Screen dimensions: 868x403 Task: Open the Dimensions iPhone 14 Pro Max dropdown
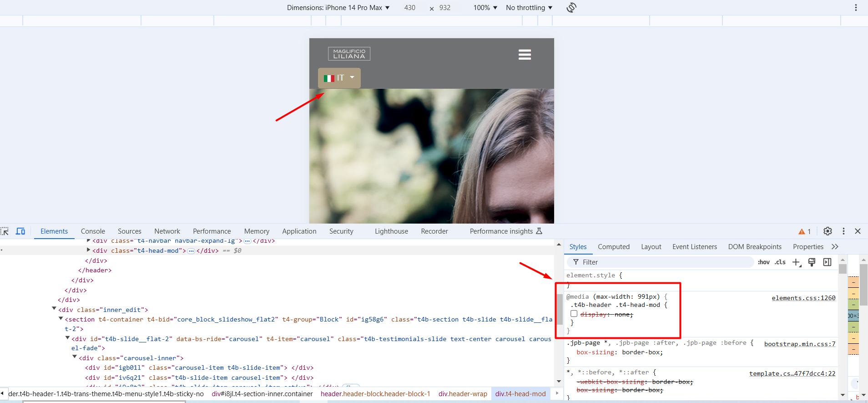tap(338, 8)
